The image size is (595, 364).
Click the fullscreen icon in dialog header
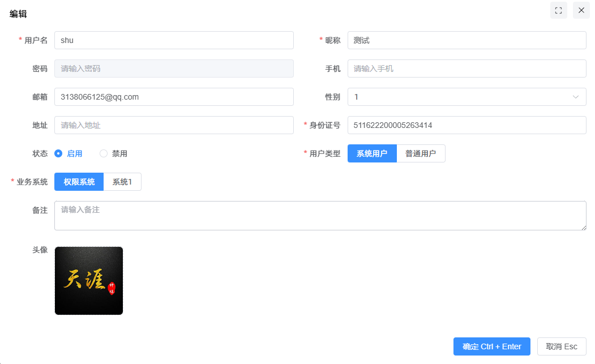[x=558, y=10]
